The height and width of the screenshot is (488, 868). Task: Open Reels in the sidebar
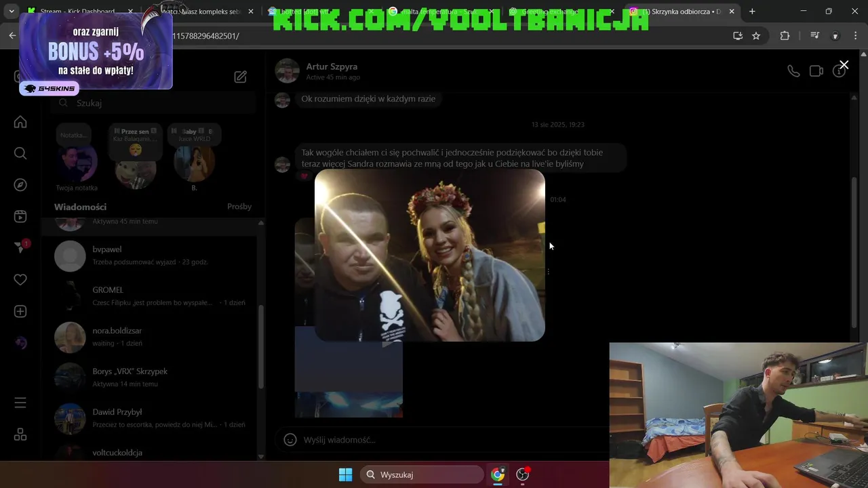click(x=20, y=216)
